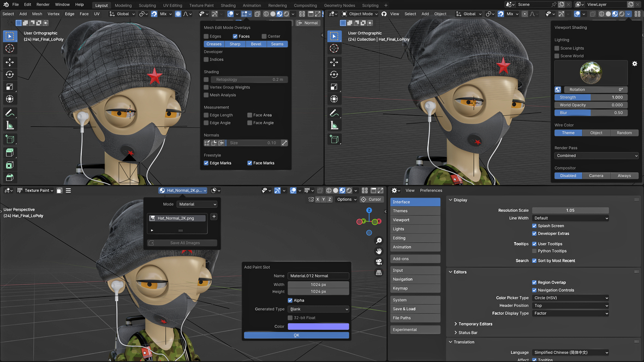
Task: Select the Move tool in left viewport
Action: pyautogui.click(x=9, y=62)
